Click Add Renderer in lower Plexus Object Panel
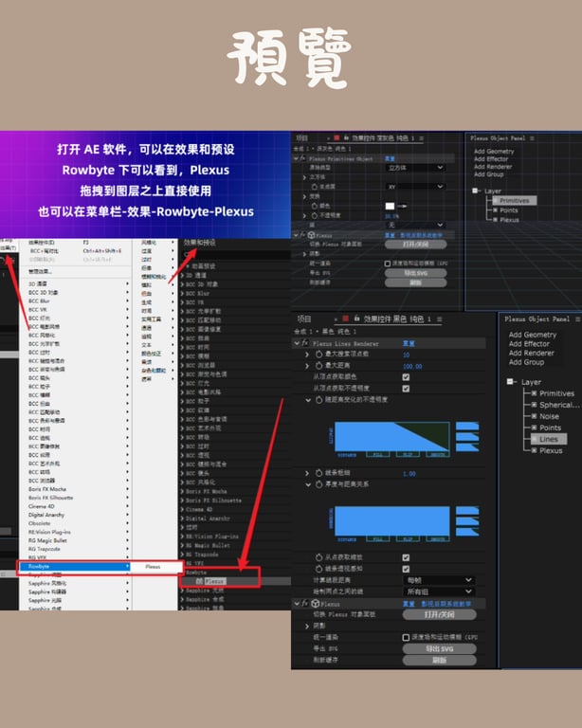The height and width of the screenshot is (728, 582). tap(532, 353)
